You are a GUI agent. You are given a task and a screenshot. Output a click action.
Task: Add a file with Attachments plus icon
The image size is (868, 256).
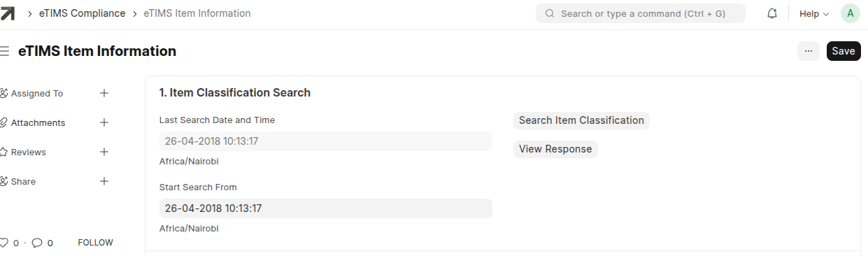(x=104, y=122)
